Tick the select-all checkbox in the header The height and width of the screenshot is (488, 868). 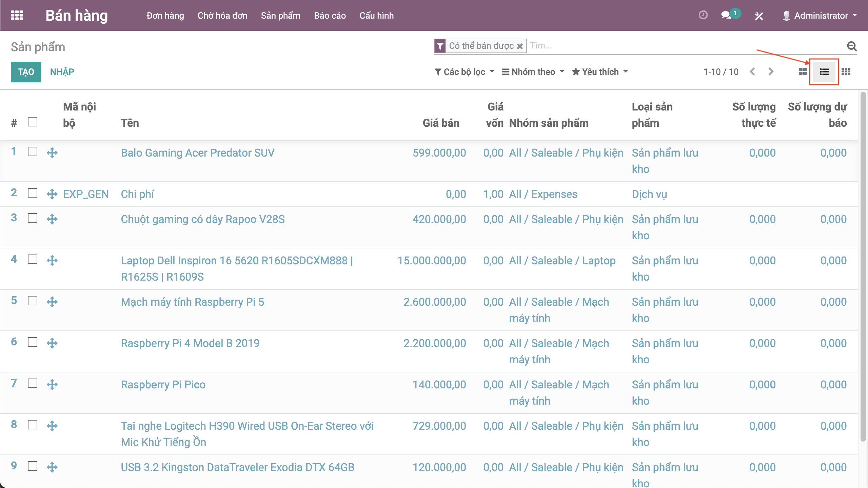coord(33,122)
